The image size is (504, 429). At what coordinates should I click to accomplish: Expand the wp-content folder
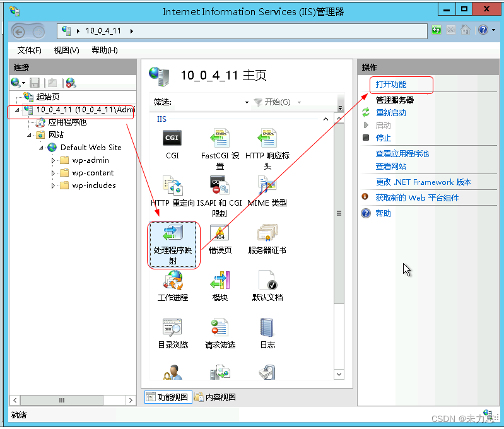click(53, 173)
